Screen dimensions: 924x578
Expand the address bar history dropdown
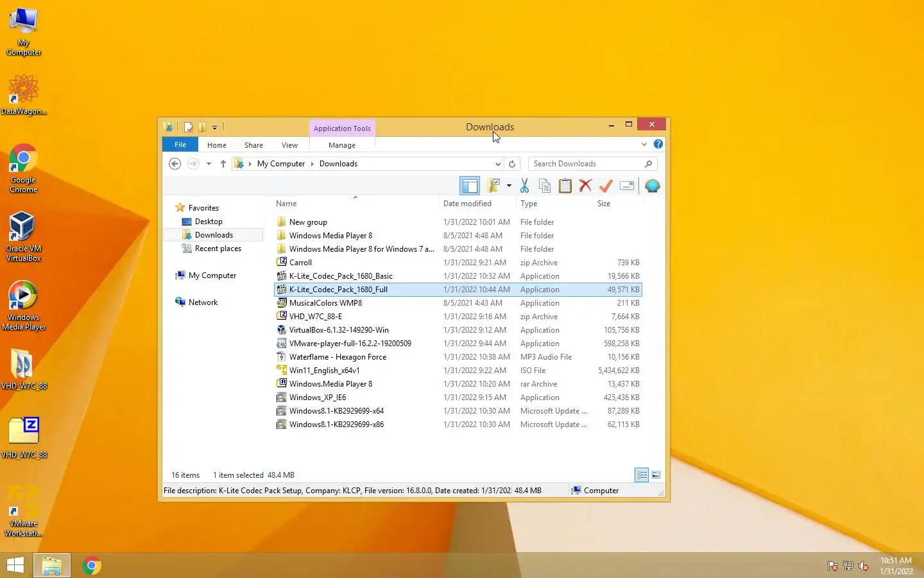(498, 164)
